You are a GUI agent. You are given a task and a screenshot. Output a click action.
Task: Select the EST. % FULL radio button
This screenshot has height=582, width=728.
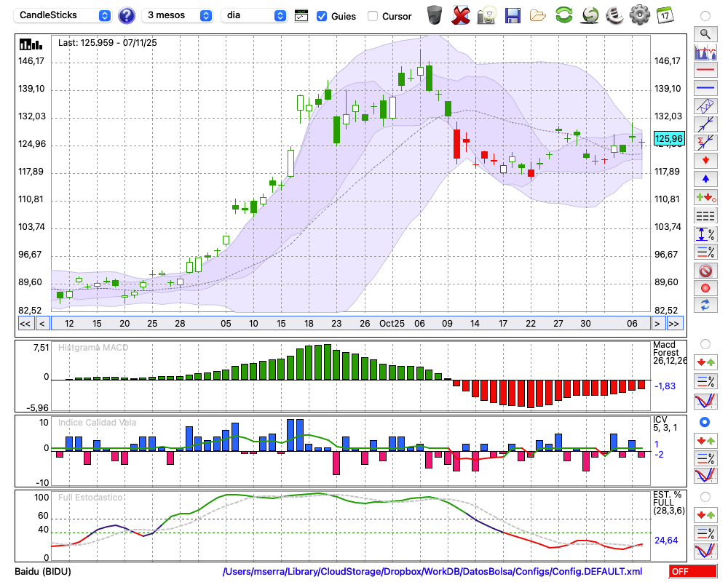[x=705, y=497]
